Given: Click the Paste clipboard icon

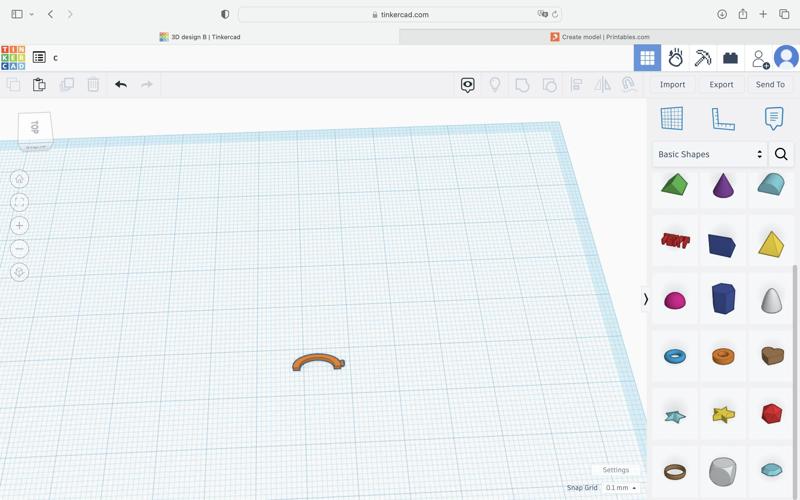Looking at the screenshot, I should (39, 85).
